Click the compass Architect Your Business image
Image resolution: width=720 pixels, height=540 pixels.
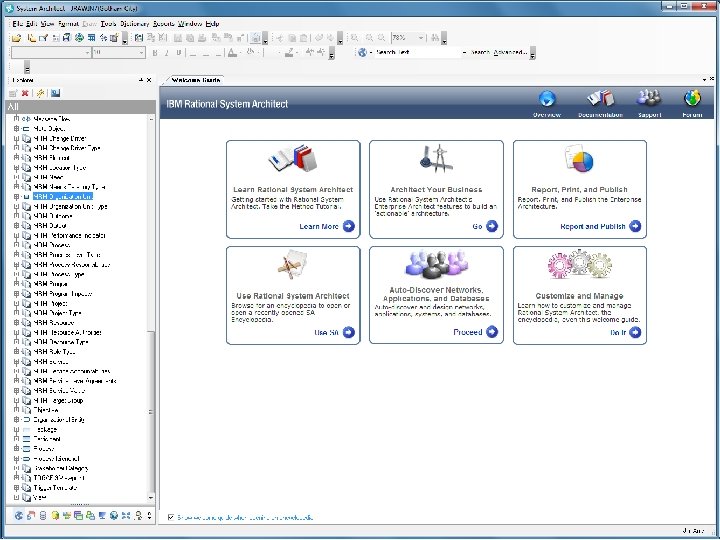(x=436, y=158)
